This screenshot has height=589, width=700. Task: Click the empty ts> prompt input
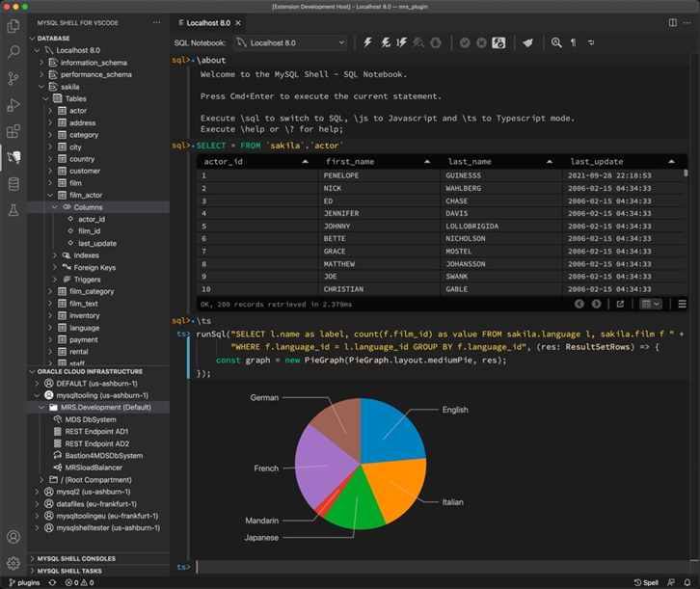(x=442, y=567)
